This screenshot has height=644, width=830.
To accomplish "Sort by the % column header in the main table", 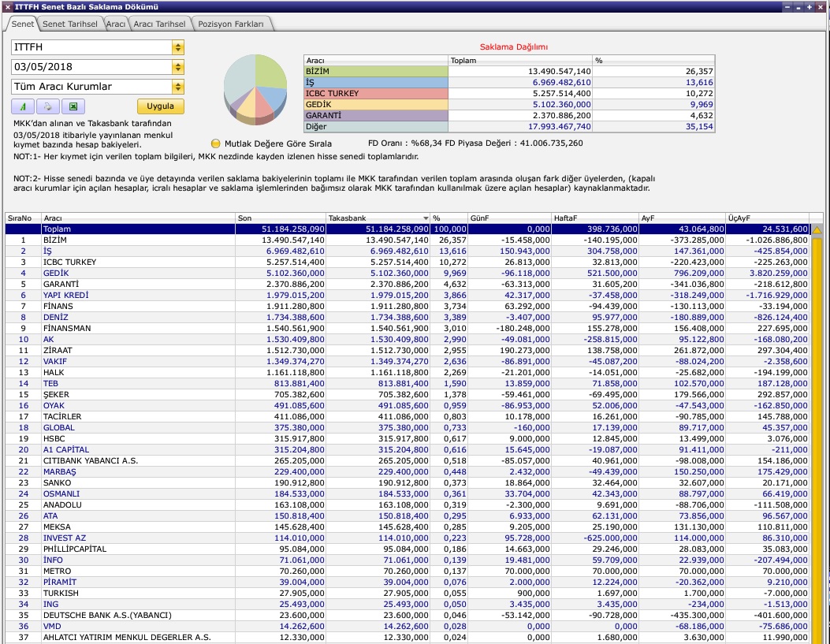I will pos(448,218).
